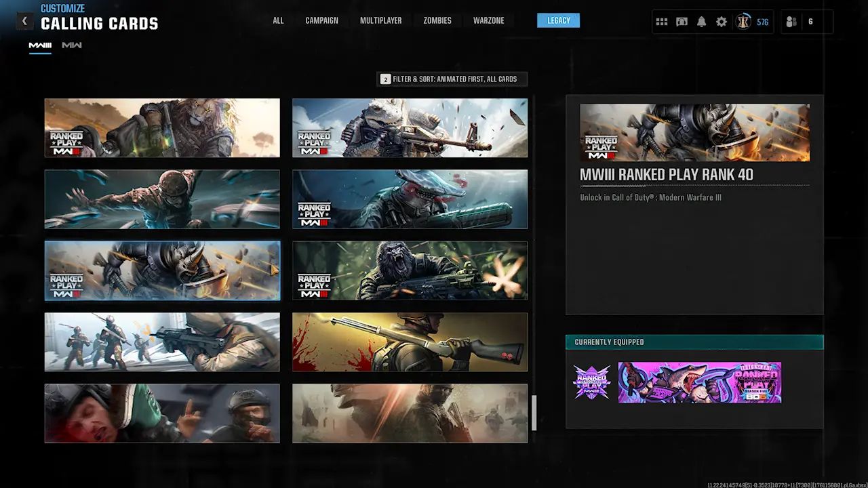Select the ALL category tab
Viewport: 868px width, 488px height.
[x=278, y=21]
